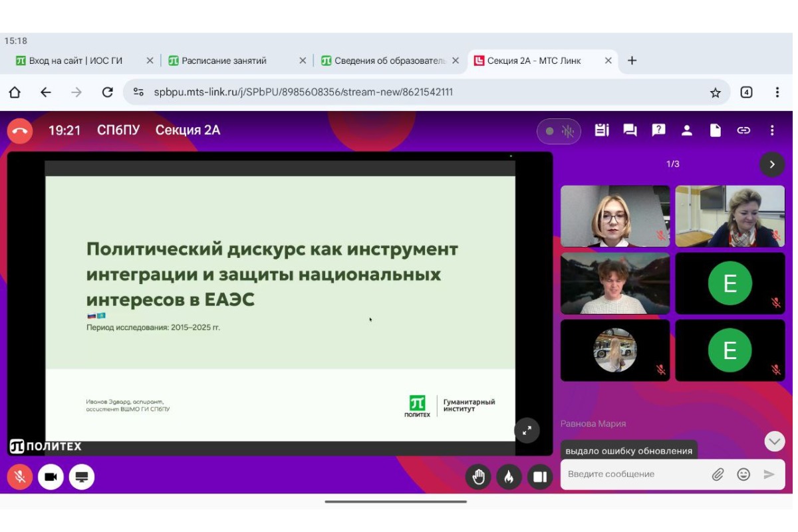Send a fire reaction
The width and height of the screenshot is (798, 532).
[x=509, y=477]
